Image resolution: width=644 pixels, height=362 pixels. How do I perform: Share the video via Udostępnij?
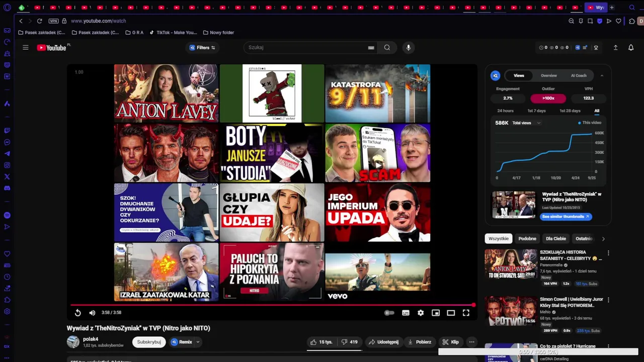point(383,342)
